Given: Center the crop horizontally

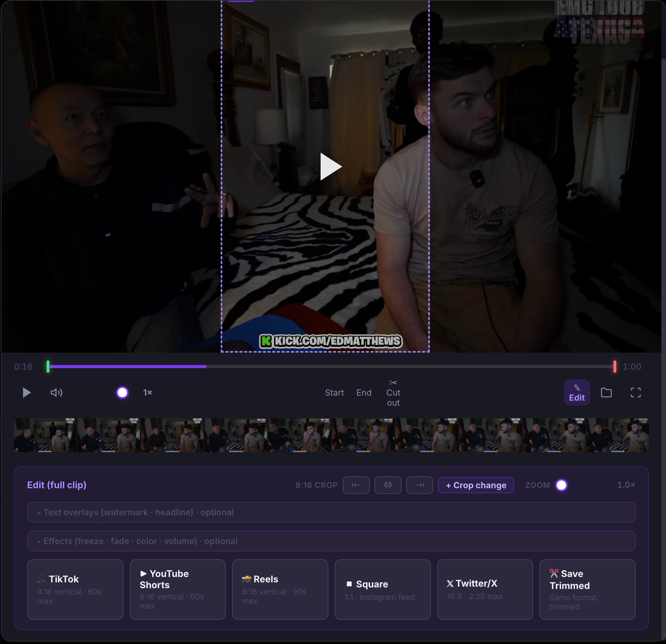Looking at the screenshot, I should [388, 485].
